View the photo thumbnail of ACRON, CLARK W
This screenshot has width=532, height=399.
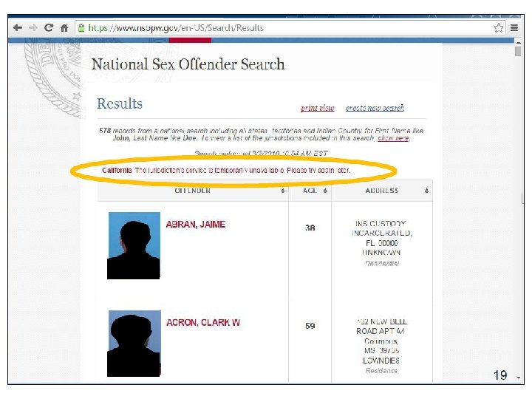(x=134, y=344)
